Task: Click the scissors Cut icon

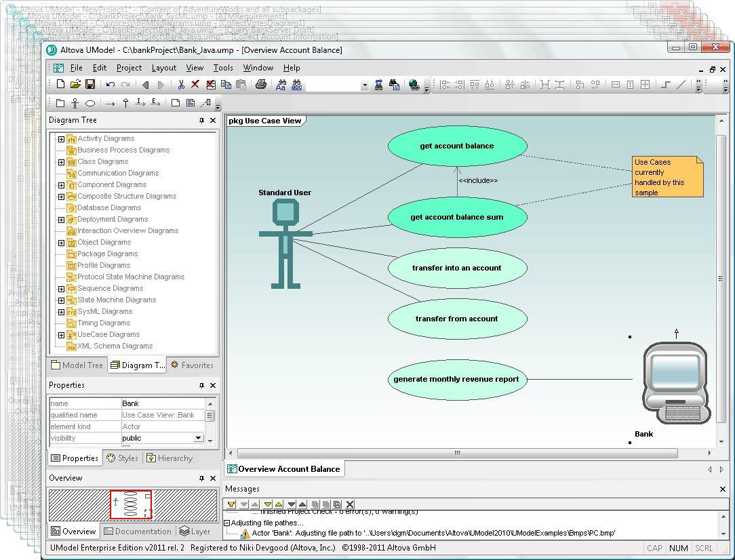Action: tap(181, 85)
